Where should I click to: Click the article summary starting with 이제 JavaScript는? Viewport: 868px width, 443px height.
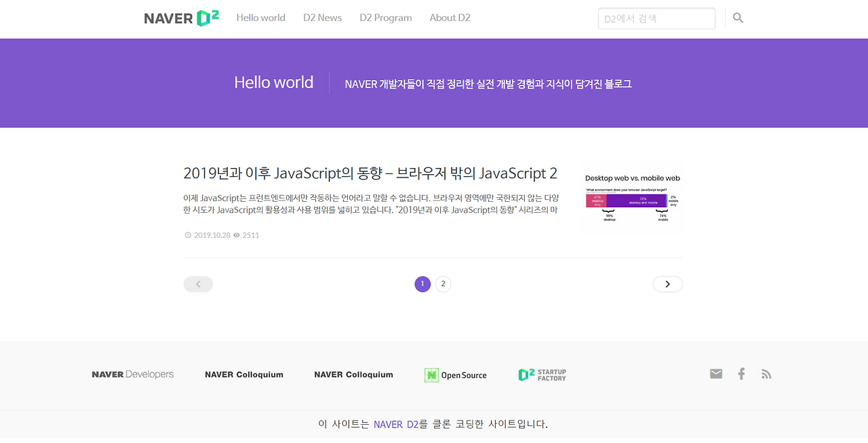point(371,204)
